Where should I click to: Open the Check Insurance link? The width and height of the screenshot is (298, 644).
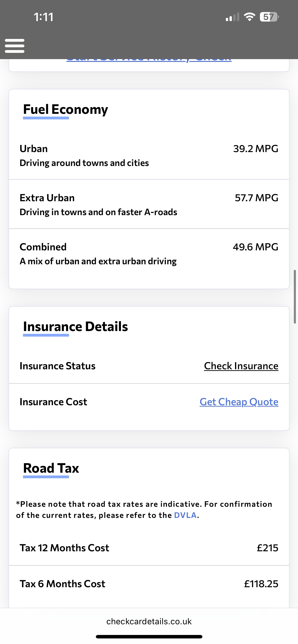[241, 366]
